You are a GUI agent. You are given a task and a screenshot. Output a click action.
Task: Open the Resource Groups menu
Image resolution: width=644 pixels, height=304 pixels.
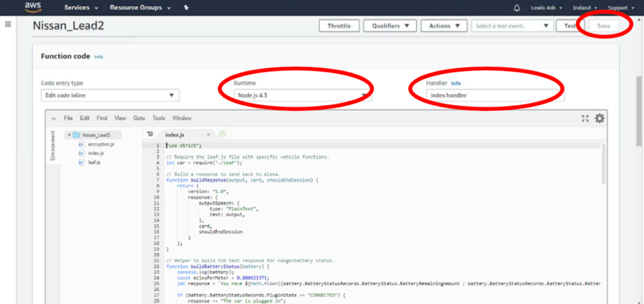[x=139, y=8]
